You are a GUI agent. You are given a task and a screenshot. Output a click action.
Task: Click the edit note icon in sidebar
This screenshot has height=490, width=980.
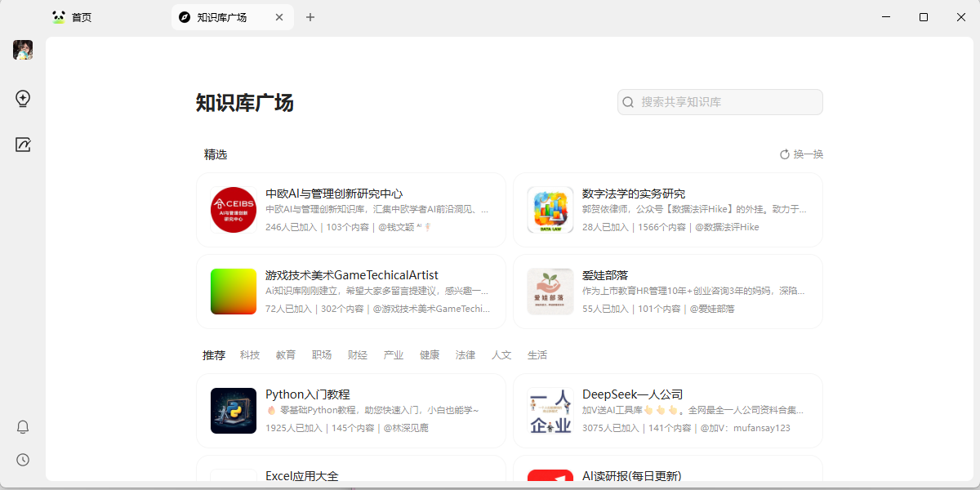[x=23, y=145]
